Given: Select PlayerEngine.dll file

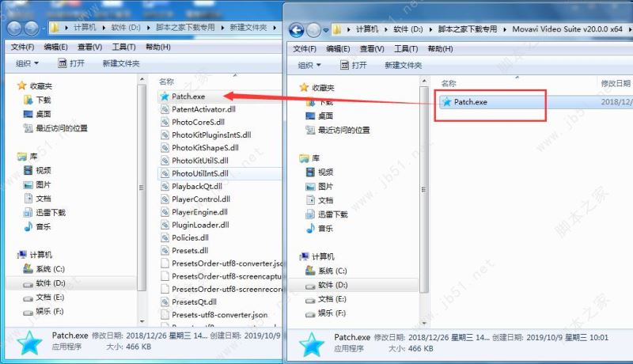Looking at the screenshot, I should point(199,212).
